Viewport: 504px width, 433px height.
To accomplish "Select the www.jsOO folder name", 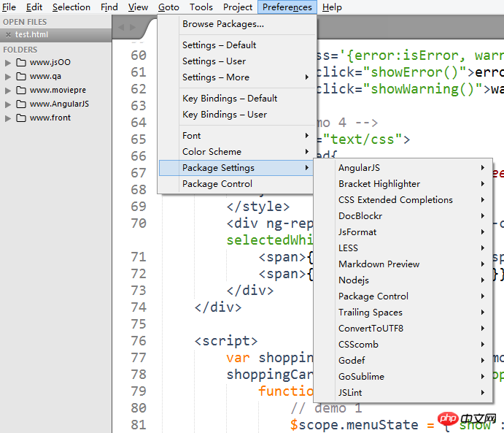I will 50,62.
